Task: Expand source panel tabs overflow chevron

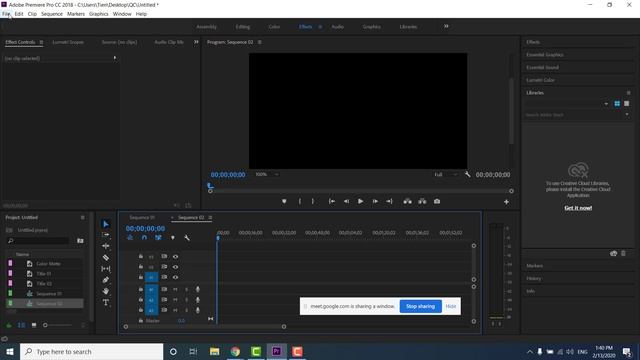Action: [x=196, y=42]
